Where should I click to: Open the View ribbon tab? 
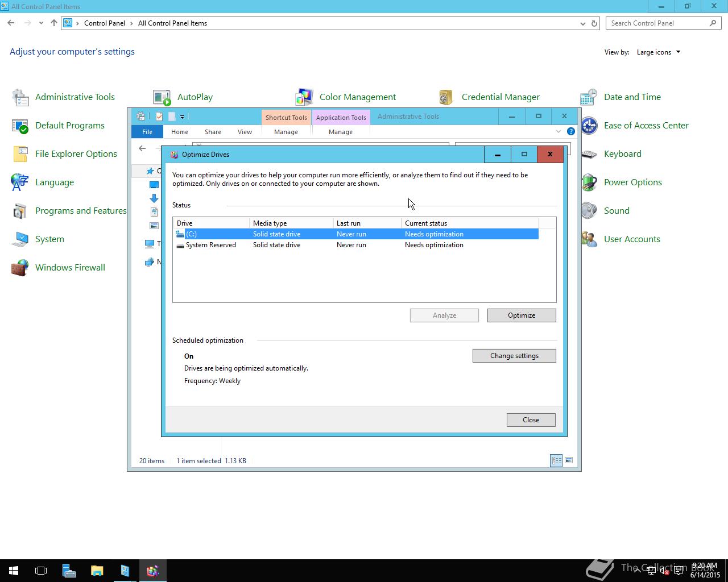245,131
